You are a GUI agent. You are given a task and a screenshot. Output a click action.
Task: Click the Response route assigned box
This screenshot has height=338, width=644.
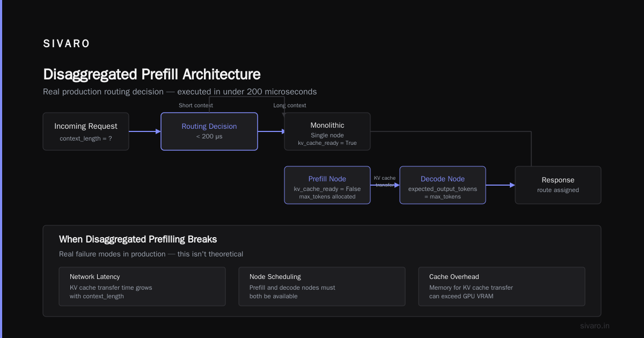pyautogui.click(x=558, y=185)
